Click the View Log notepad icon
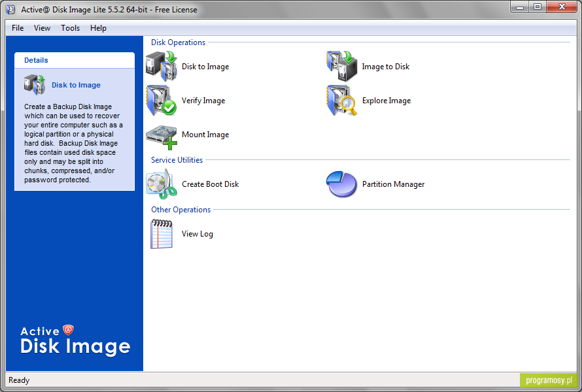This screenshot has width=582, height=392. 162,234
